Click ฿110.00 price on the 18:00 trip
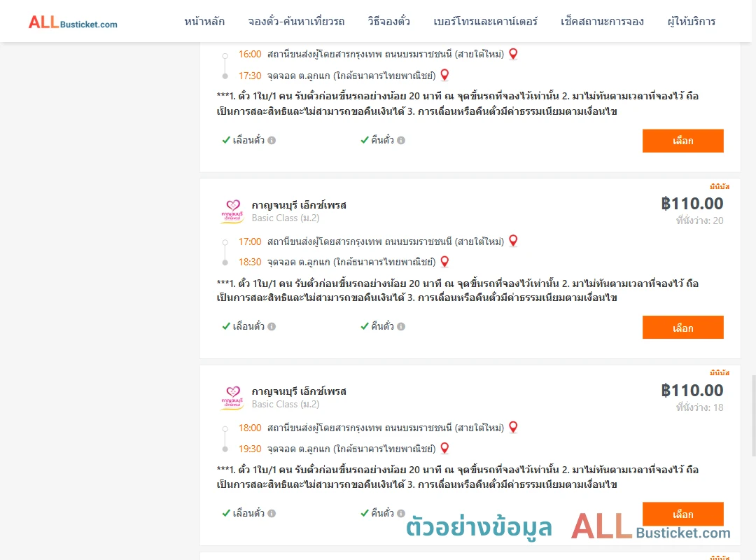The height and width of the screenshot is (560, 756). 692,390
